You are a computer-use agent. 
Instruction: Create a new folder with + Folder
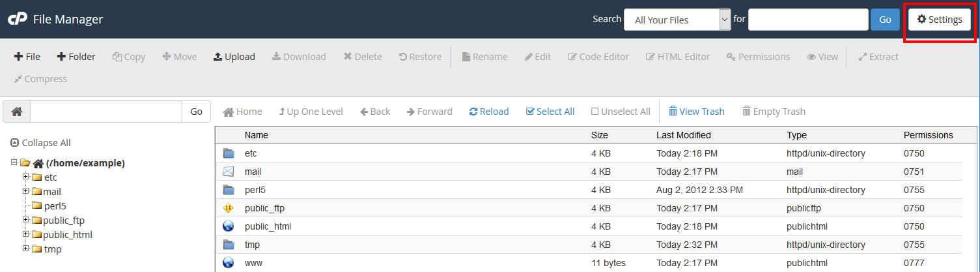[76, 57]
